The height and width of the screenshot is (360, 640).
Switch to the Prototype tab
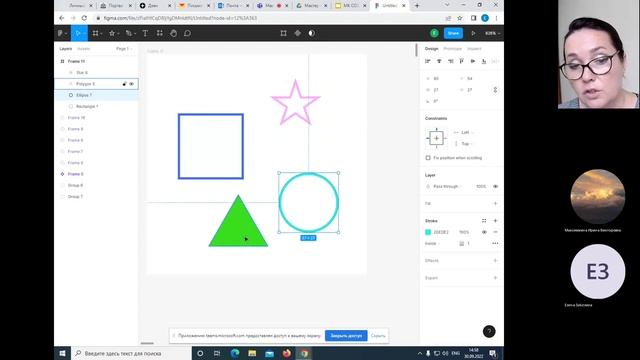[453, 49]
